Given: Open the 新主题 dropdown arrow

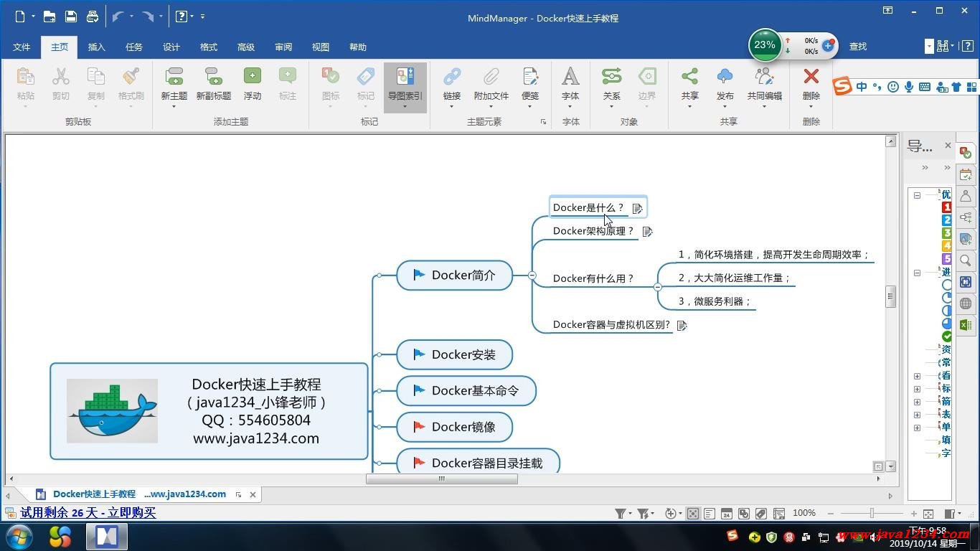Looking at the screenshot, I should click(174, 107).
